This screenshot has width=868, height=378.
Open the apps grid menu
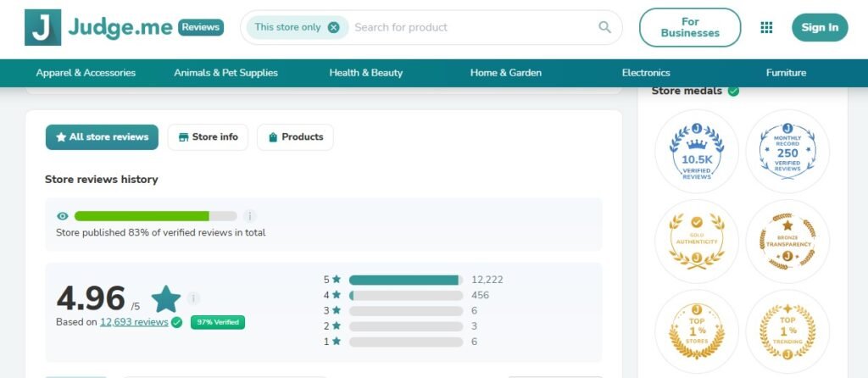[766, 27]
